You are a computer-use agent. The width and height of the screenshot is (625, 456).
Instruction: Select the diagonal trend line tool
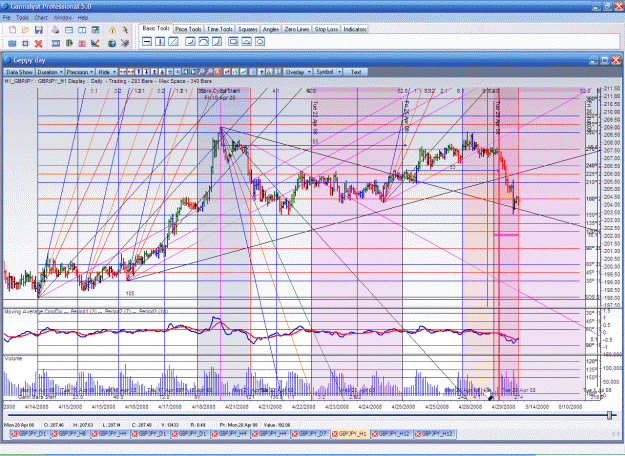(x=173, y=41)
